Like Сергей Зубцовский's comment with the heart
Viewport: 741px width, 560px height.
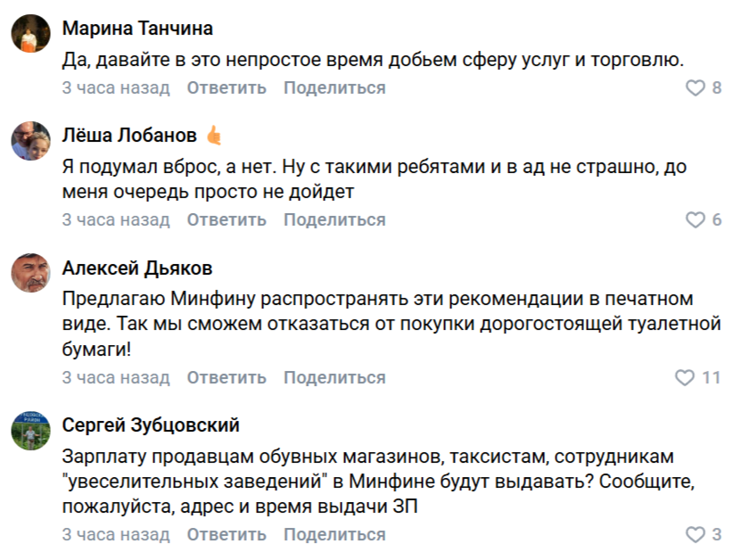point(695,535)
